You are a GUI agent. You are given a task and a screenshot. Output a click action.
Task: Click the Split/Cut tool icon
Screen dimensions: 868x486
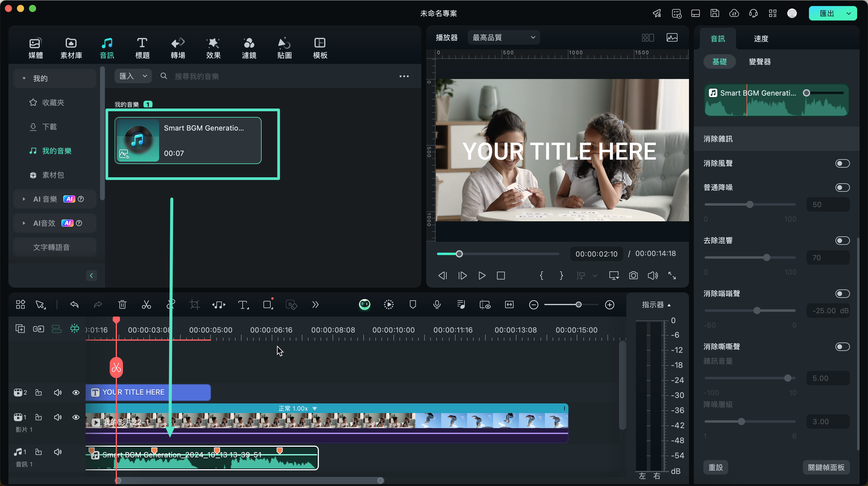[146, 305]
